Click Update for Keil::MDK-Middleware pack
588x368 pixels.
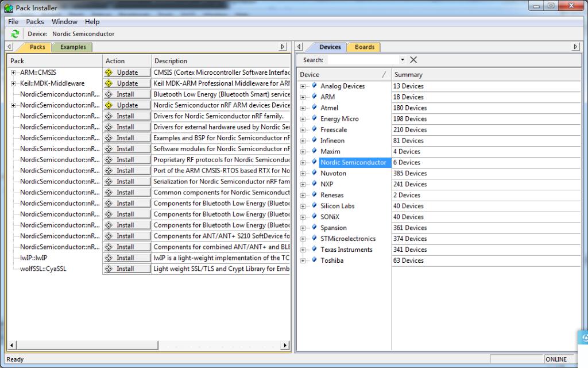[x=127, y=83]
